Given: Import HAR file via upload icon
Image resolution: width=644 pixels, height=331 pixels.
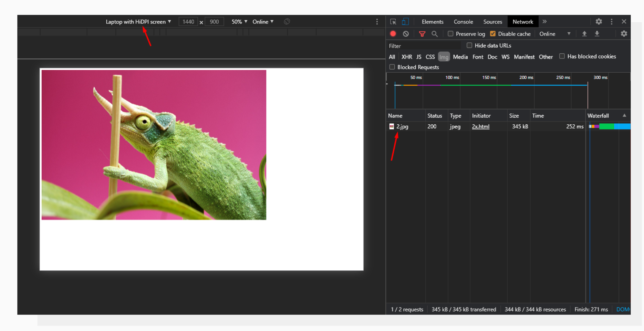Looking at the screenshot, I should 584,34.
